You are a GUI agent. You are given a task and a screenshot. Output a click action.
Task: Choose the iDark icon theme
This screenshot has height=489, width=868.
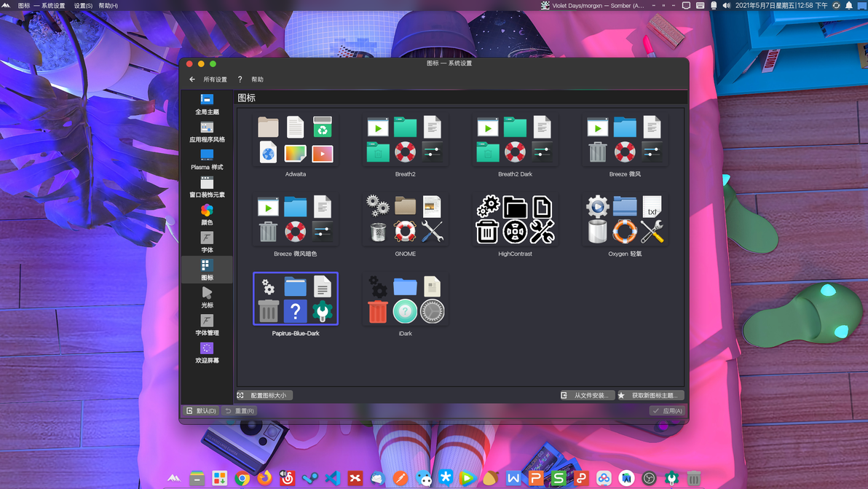pyautogui.click(x=405, y=305)
